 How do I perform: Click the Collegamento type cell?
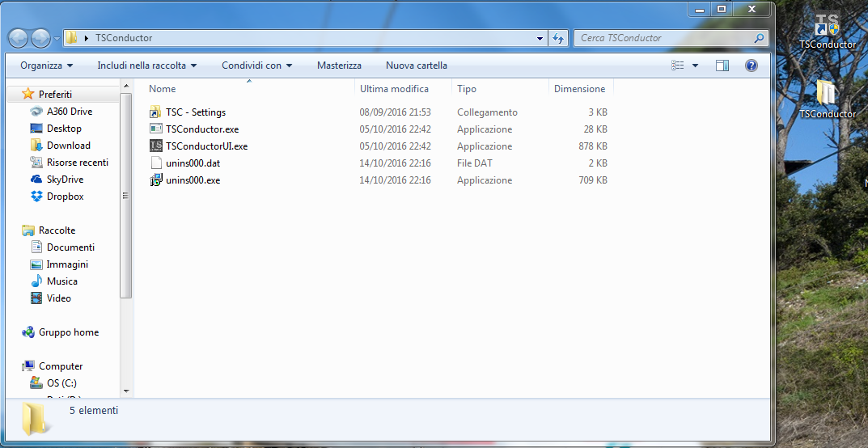point(487,112)
